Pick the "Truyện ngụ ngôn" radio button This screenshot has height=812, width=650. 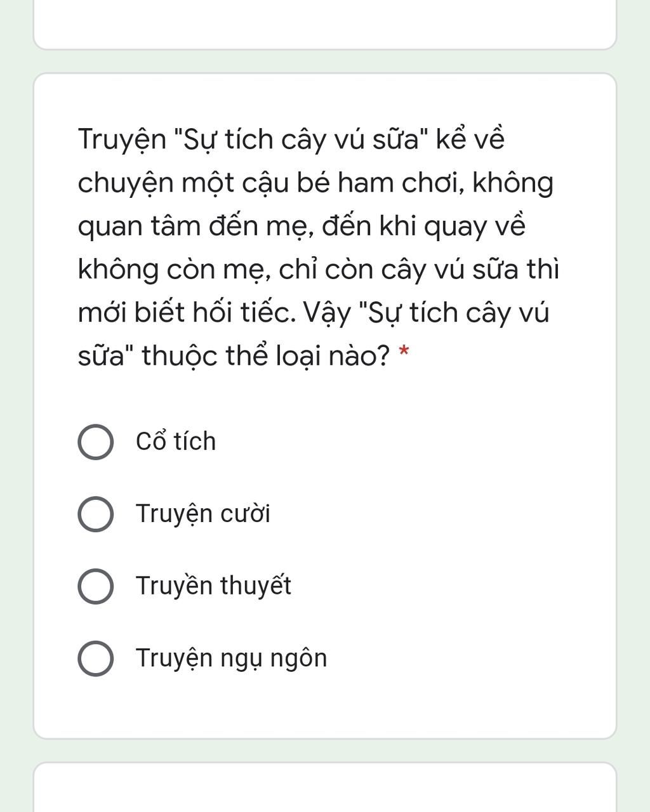click(x=96, y=658)
